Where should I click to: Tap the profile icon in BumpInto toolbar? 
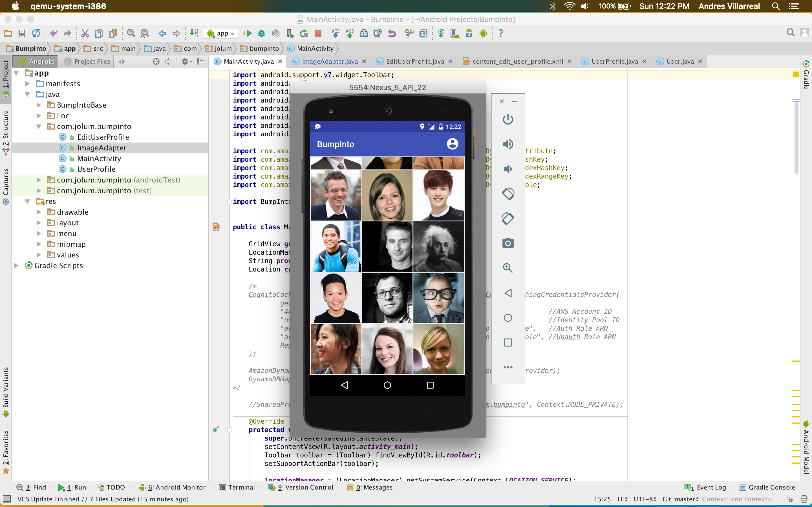point(452,144)
